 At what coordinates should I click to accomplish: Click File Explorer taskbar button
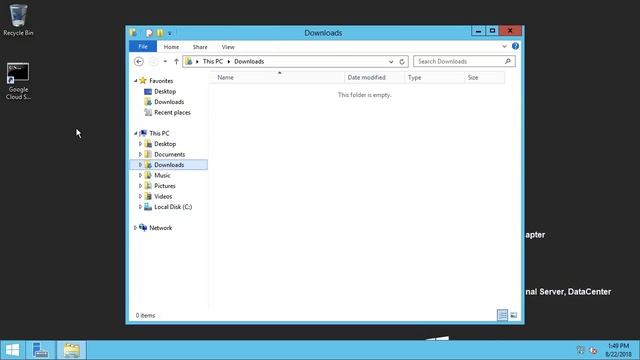pos(71,350)
